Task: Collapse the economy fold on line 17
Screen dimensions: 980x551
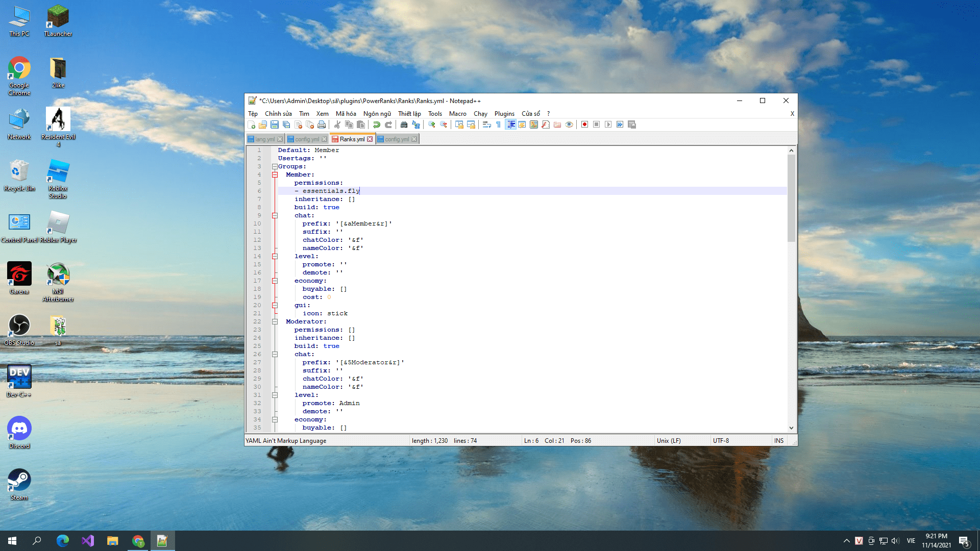Action: pos(275,281)
